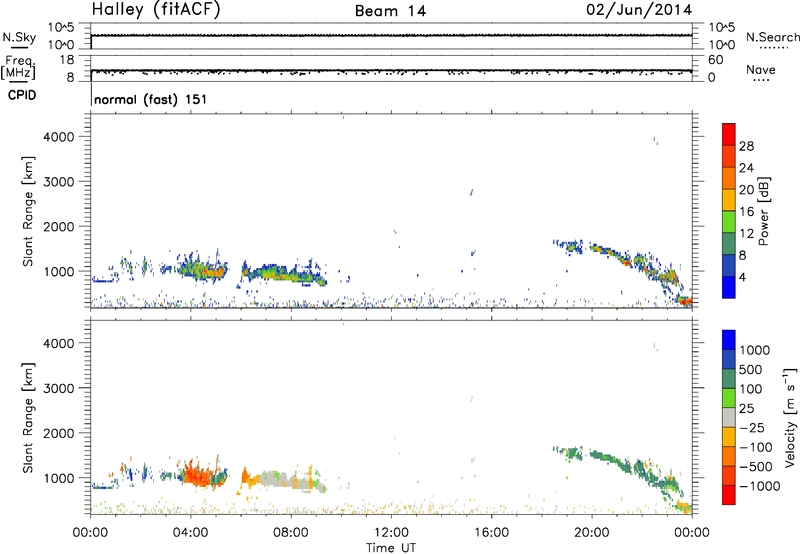The height and width of the screenshot is (554, 800).
Task: Click the light green 12-16 dB Power colorbar segment
Action: tap(729, 222)
